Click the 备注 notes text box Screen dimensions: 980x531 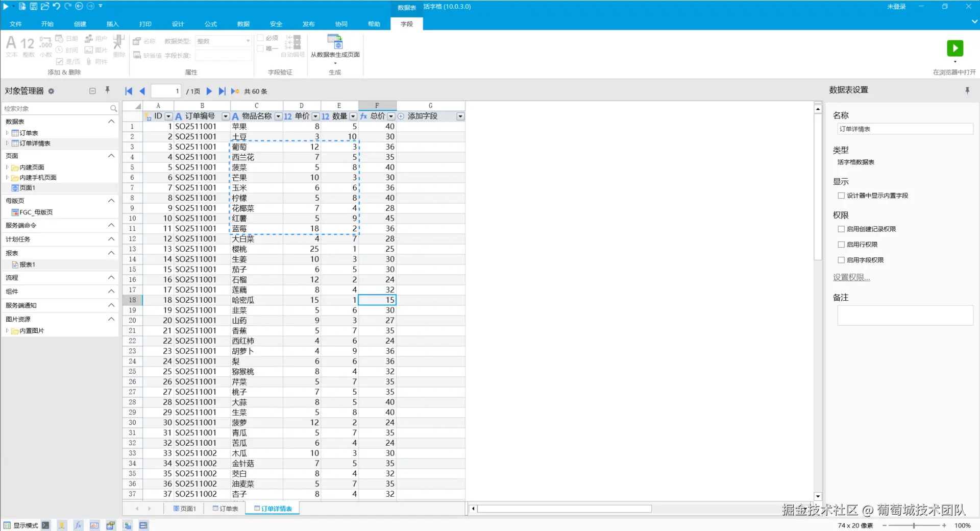905,315
